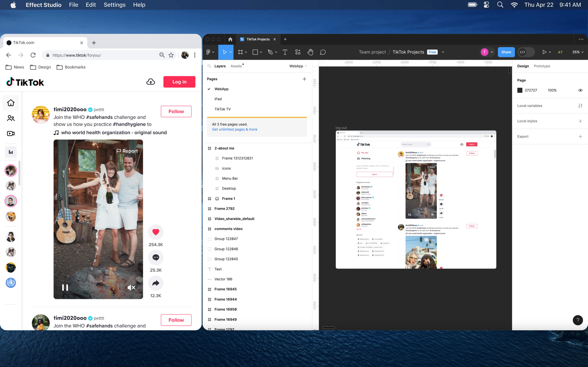
Task: Click the heart like button on video
Action: [156, 232]
